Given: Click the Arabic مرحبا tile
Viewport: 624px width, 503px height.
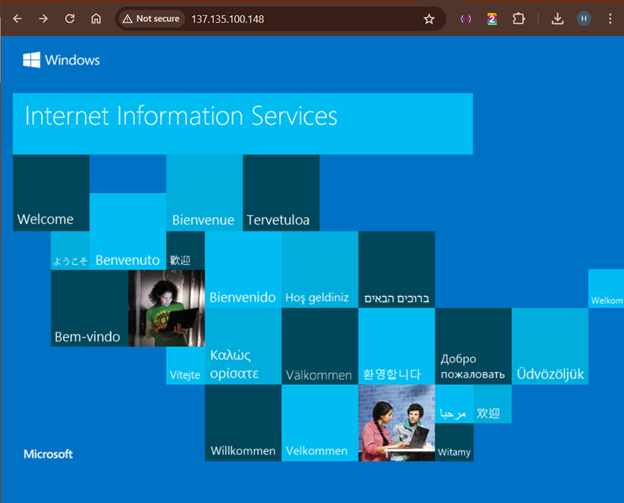Looking at the screenshot, I should pyautogui.click(x=454, y=404).
